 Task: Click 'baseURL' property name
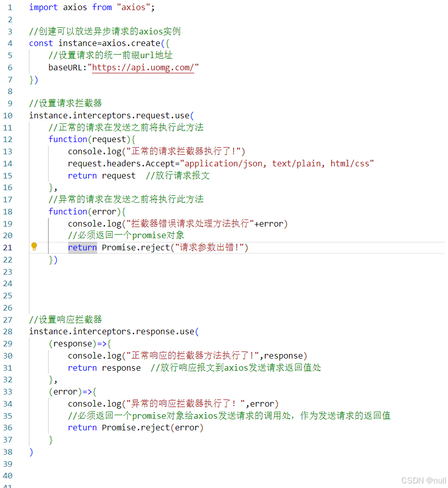[x=65, y=68]
